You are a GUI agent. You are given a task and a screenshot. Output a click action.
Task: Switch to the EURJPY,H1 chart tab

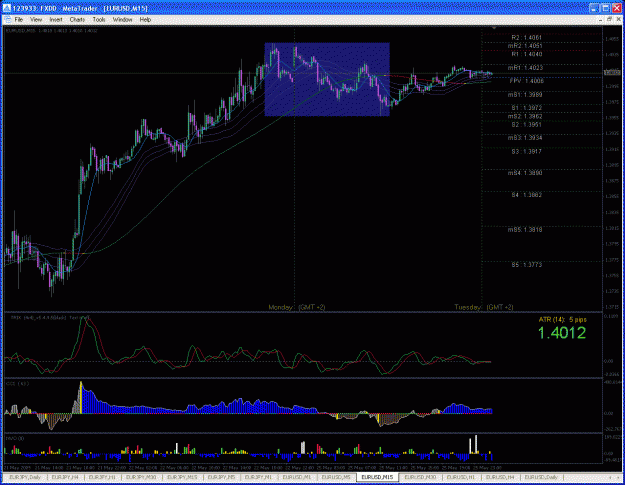click(102, 477)
